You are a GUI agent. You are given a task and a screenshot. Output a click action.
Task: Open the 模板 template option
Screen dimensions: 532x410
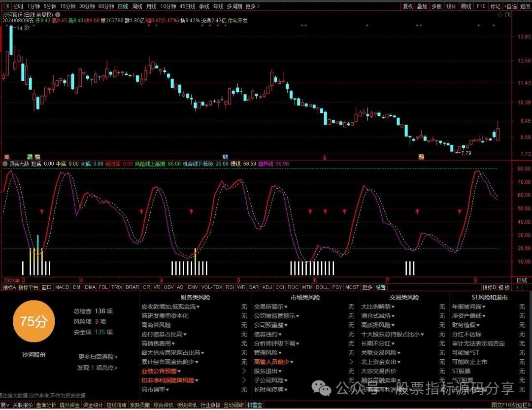(x=504, y=287)
